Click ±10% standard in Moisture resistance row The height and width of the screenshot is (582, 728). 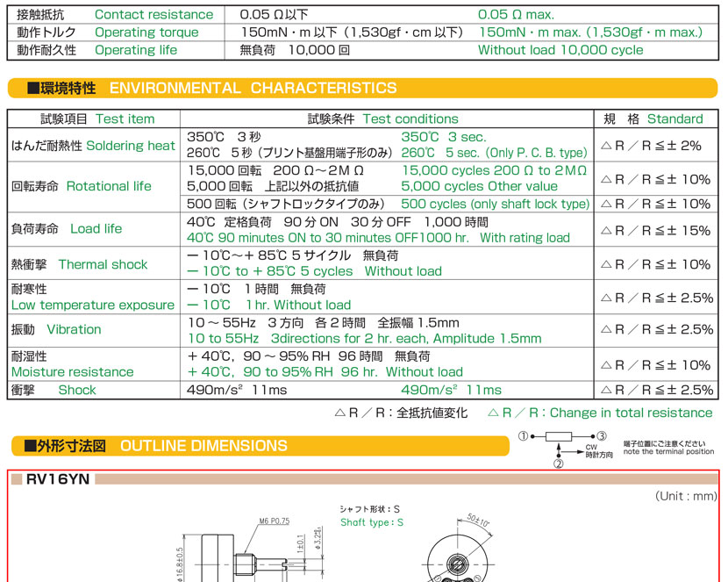655,365
